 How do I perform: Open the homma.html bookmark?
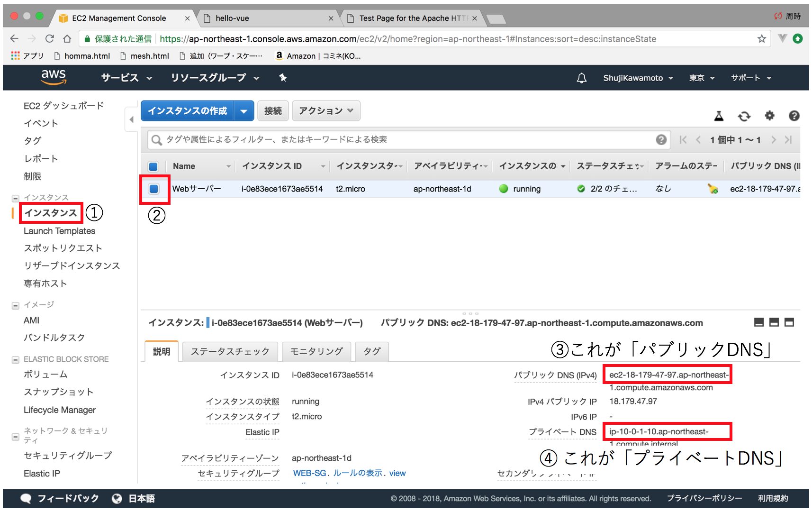(x=82, y=56)
